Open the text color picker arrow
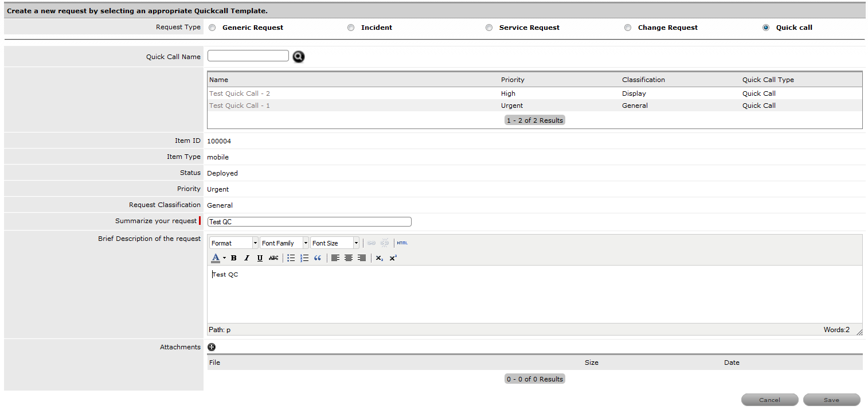Image resolution: width=868 pixels, height=417 pixels. (224, 258)
